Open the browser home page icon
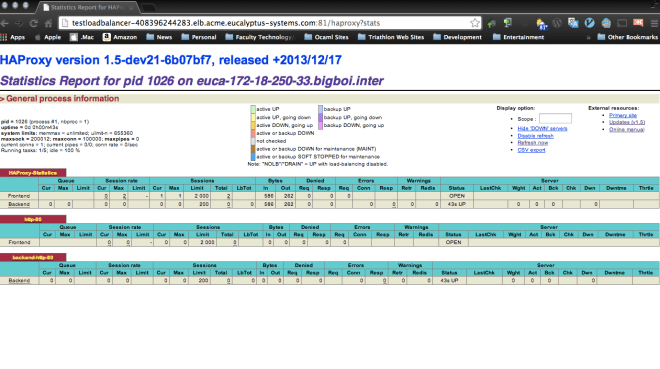Screen dimensions: 660x369 (x=49, y=24)
